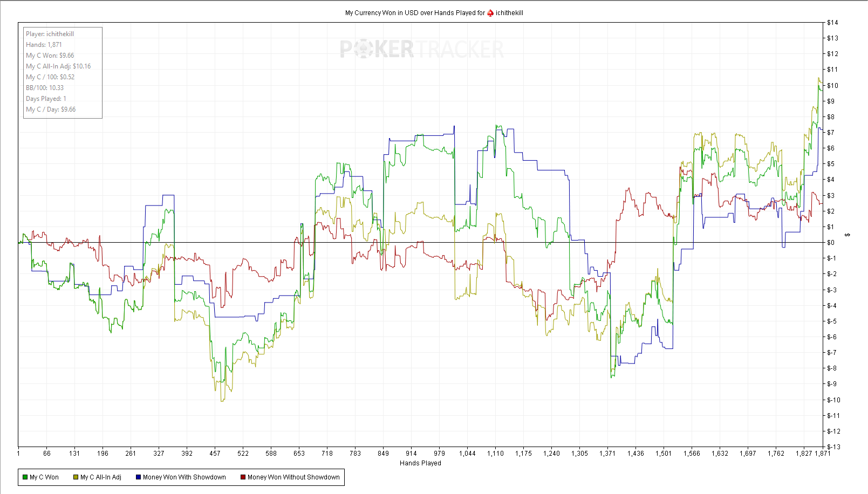This screenshot has height=494, width=868.
Task: Select the "261" x-axis tick label
Action: click(131, 454)
